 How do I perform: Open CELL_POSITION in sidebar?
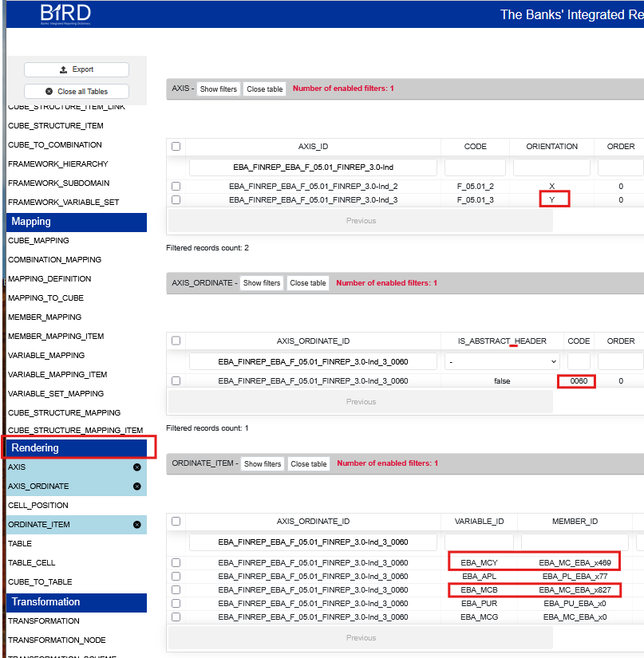tap(38, 506)
